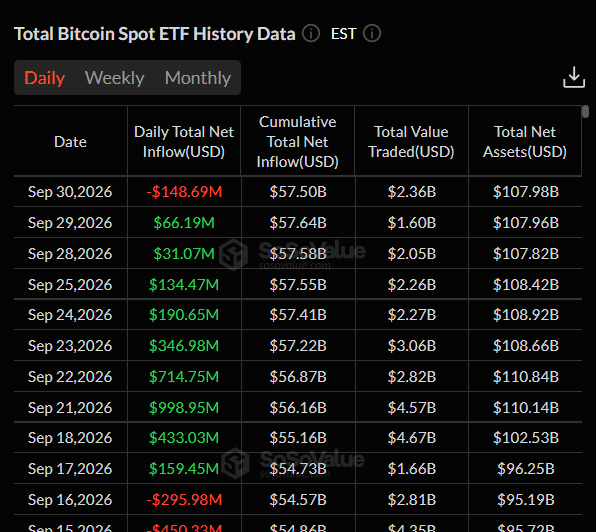Click the $102.53B net assets cell
The height and width of the screenshot is (532, 596).
coord(526,438)
